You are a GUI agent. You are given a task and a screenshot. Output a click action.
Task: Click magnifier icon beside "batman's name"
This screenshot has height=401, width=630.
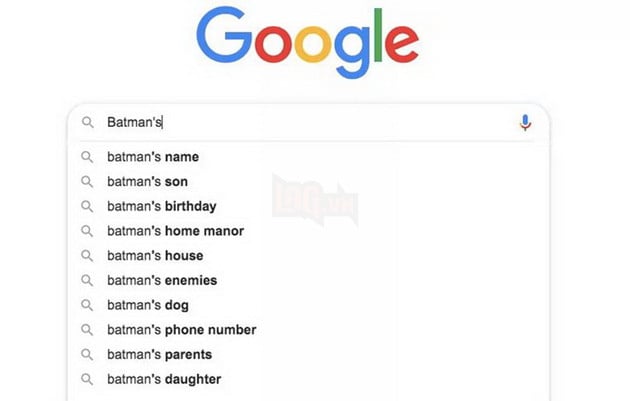tap(88, 157)
